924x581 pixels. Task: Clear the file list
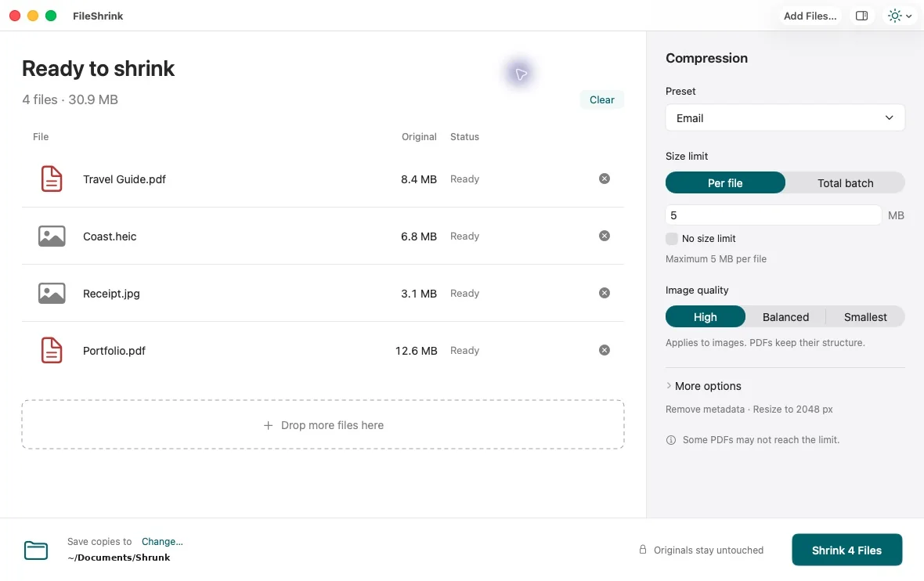601,99
